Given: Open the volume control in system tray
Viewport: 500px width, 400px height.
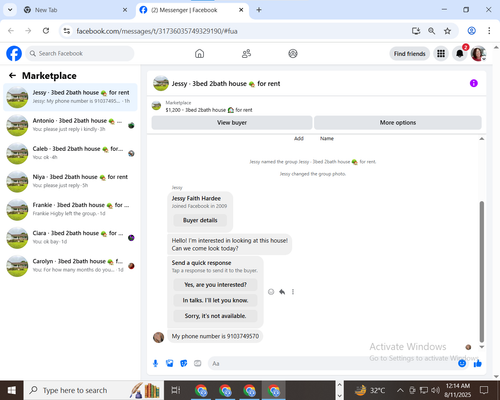Looking at the screenshot, I should [x=435, y=390].
